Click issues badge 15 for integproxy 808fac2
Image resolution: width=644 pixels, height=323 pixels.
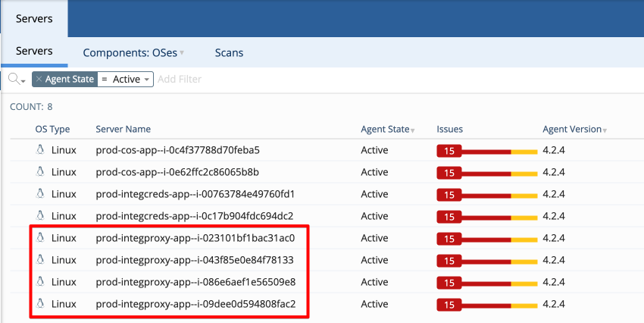[x=449, y=305]
